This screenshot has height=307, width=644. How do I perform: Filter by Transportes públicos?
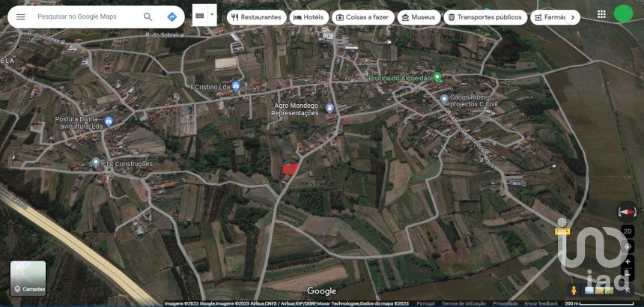pyautogui.click(x=485, y=17)
